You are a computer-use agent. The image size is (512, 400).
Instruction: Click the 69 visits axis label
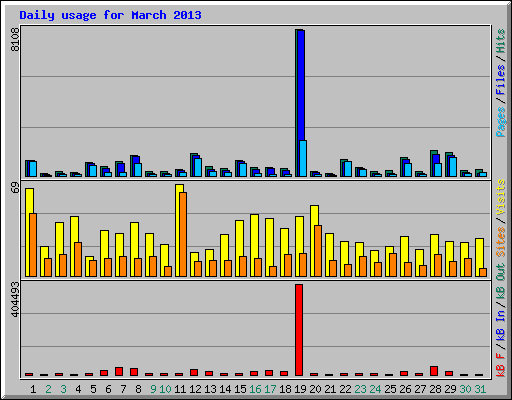coord(15,187)
